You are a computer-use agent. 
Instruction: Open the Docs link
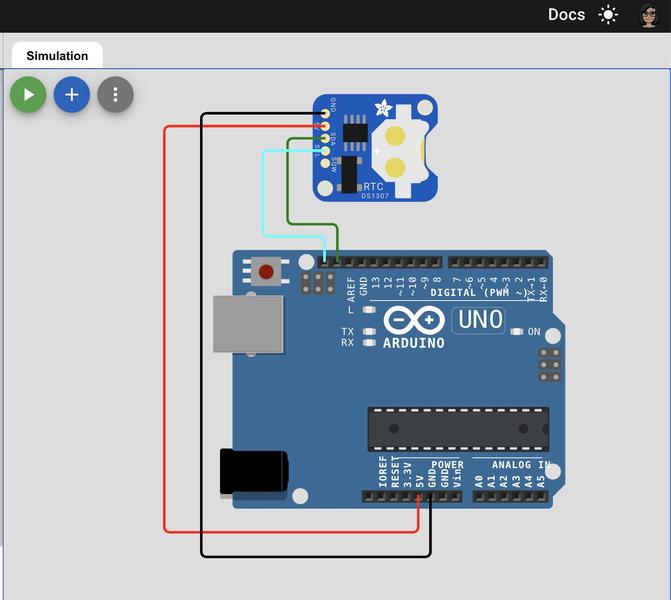(x=566, y=15)
